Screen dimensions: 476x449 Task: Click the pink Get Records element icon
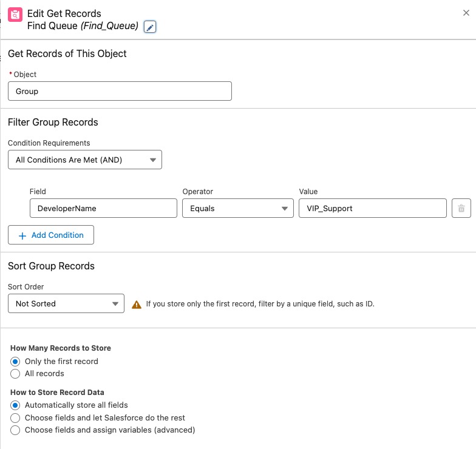15,15
